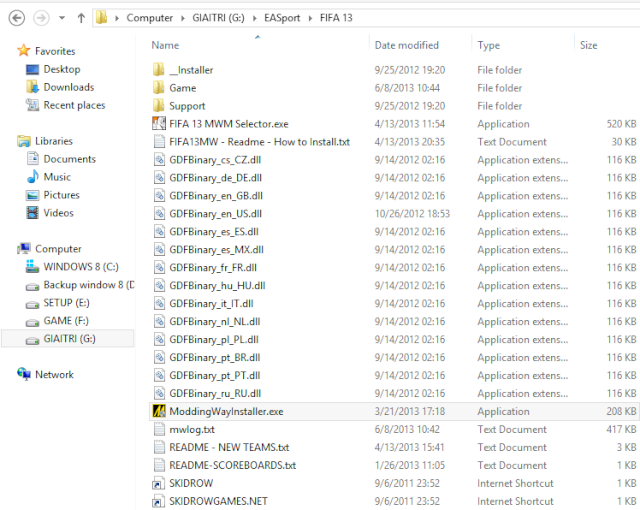Open the recent locations dropdown arrow
Viewport: 640px width, 510px height.
tap(62, 18)
